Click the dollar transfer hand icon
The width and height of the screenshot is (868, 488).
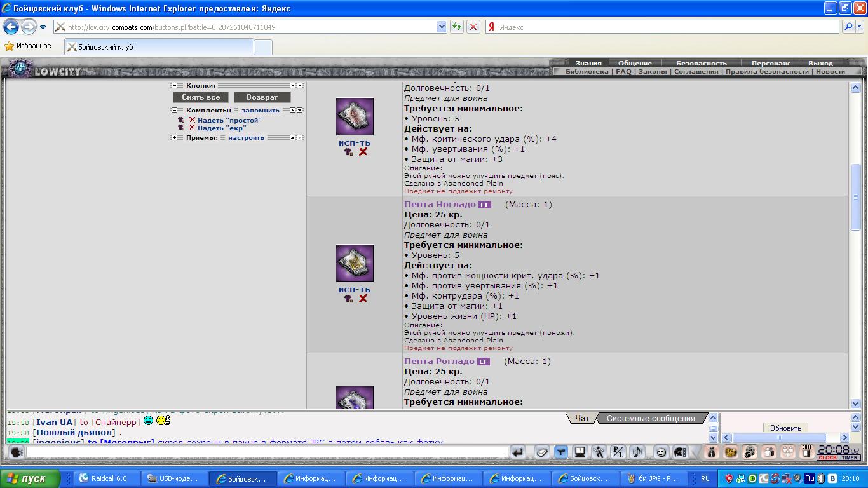point(750,452)
